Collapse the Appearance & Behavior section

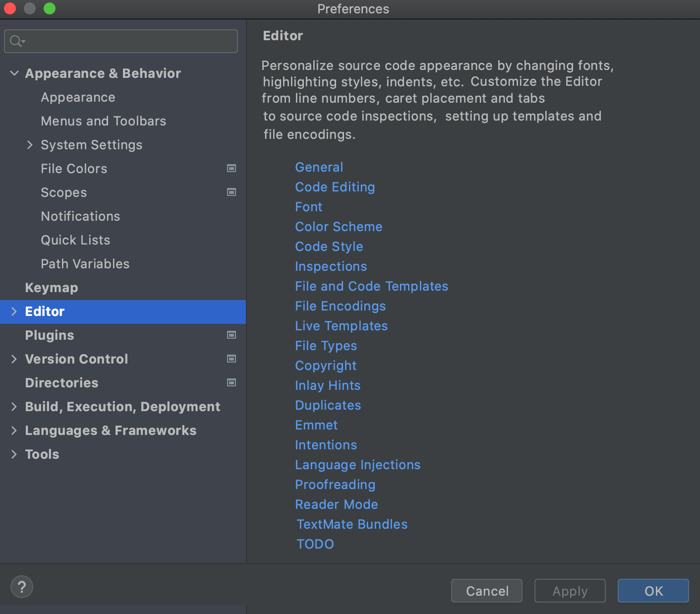tap(14, 73)
